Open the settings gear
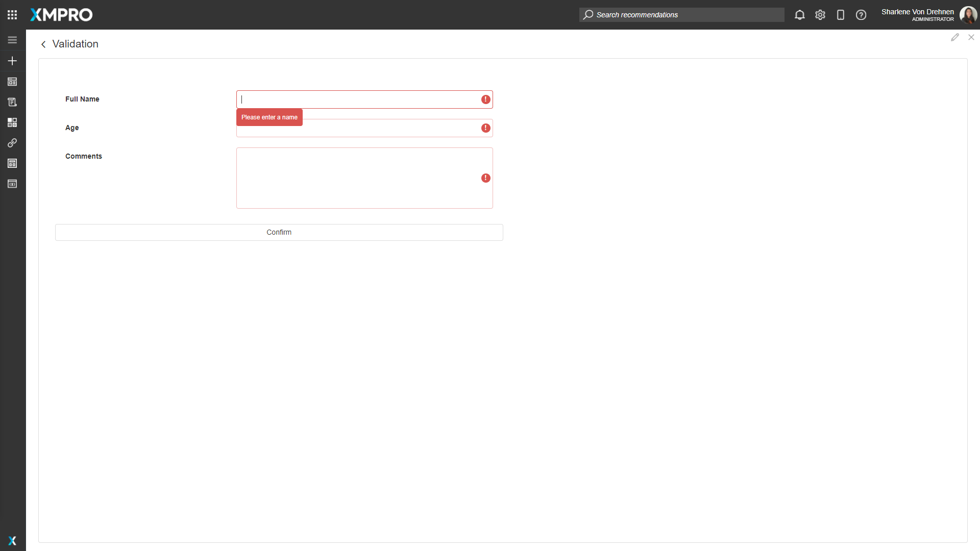980x551 pixels. pyautogui.click(x=820, y=15)
